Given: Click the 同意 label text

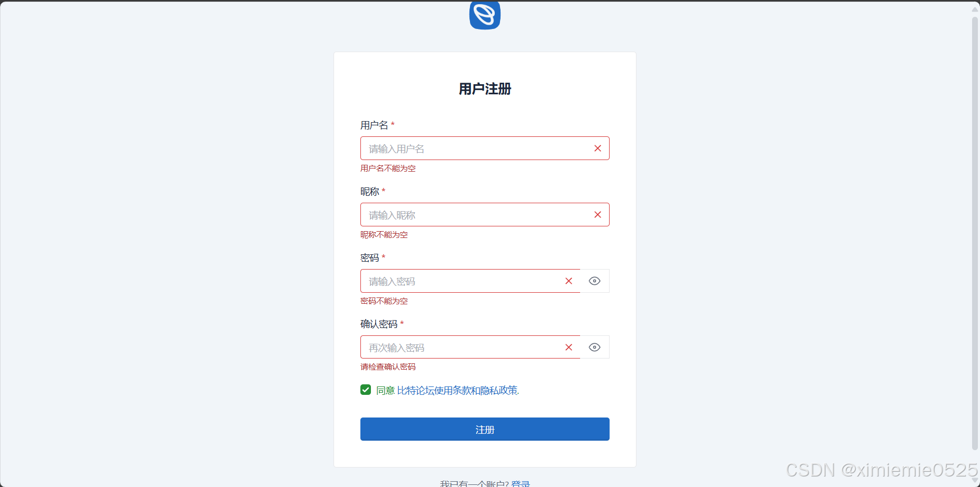Looking at the screenshot, I should point(386,390).
